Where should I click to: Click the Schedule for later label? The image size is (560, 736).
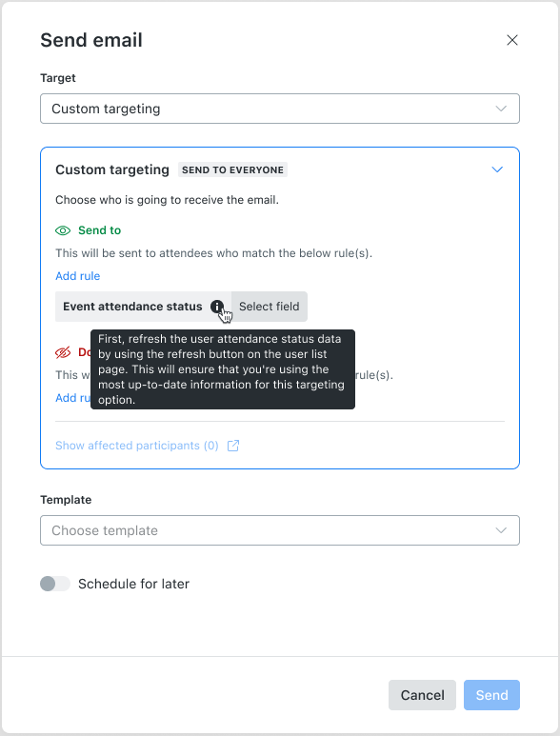(133, 584)
